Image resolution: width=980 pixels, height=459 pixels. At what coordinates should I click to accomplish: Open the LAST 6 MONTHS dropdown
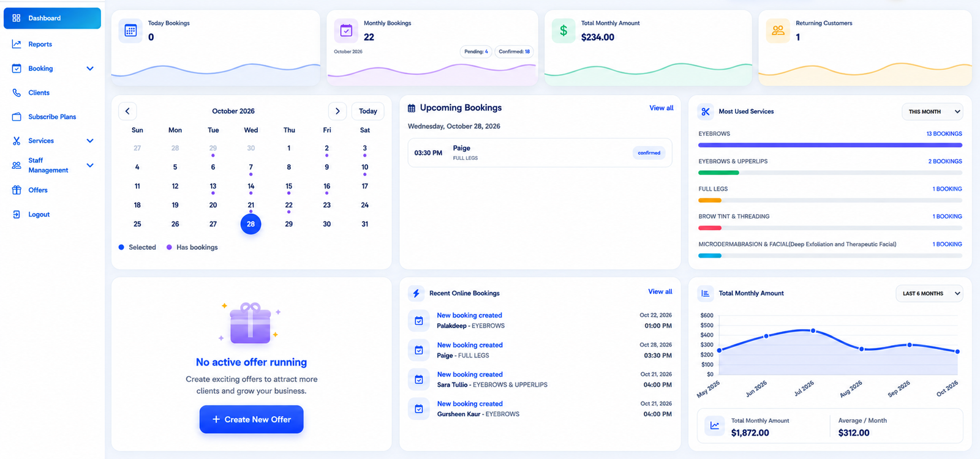pos(929,293)
